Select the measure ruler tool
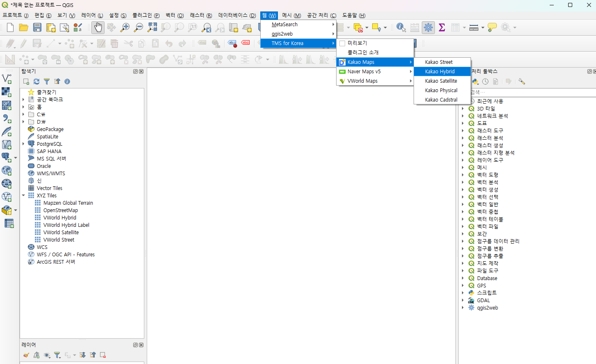The height and width of the screenshot is (364, 596). [x=474, y=27]
